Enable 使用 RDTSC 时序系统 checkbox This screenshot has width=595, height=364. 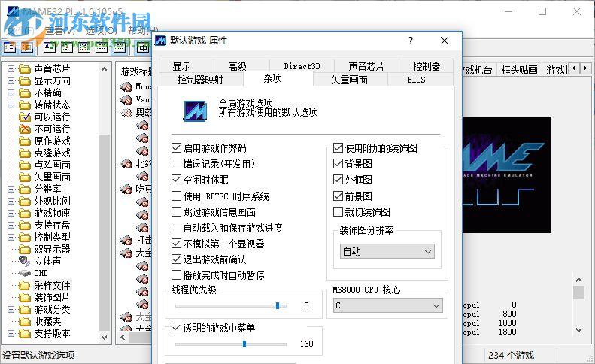click(176, 196)
